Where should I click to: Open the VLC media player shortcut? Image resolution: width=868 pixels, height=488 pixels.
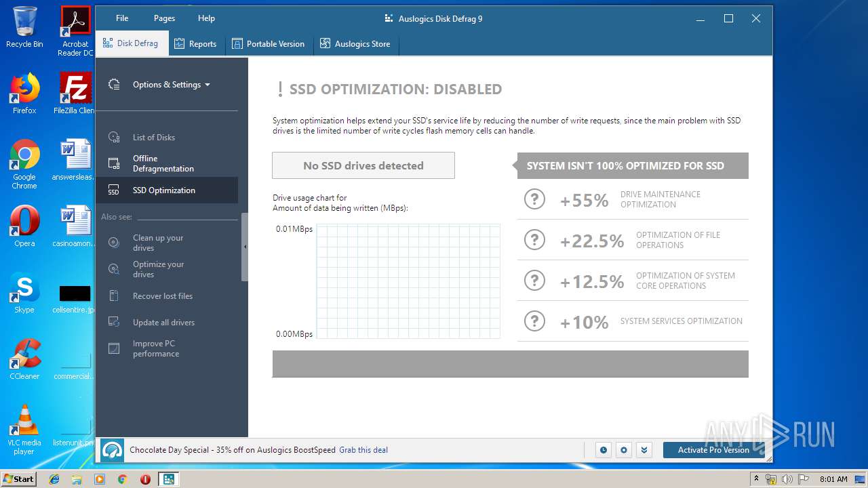coord(24,430)
